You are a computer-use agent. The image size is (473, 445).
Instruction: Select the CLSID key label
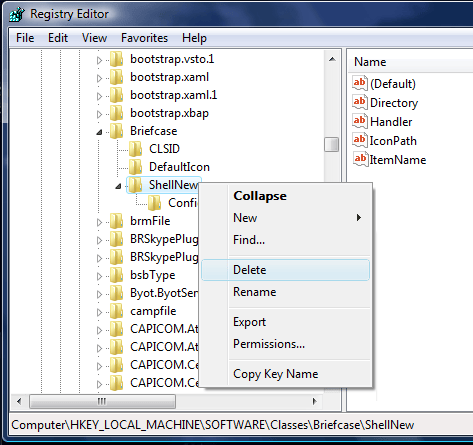164,149
